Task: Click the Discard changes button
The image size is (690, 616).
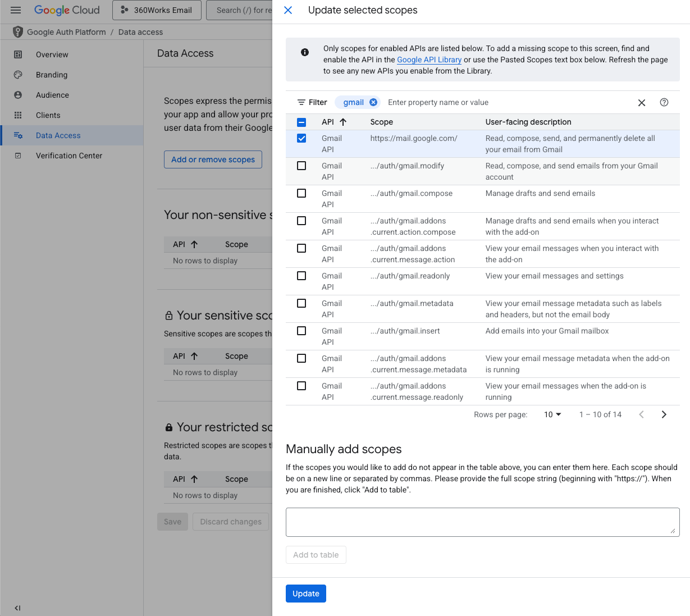Action: click(x=231, y=522)
